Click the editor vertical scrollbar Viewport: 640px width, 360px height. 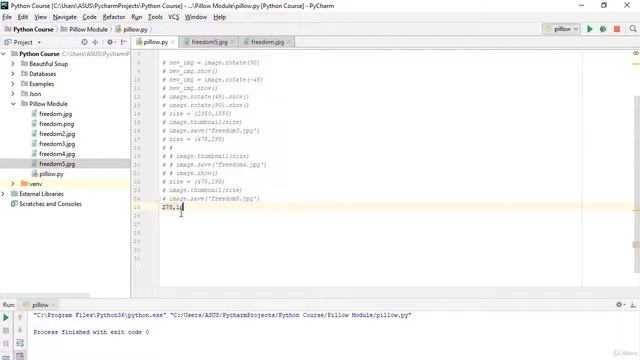(637, 184)
